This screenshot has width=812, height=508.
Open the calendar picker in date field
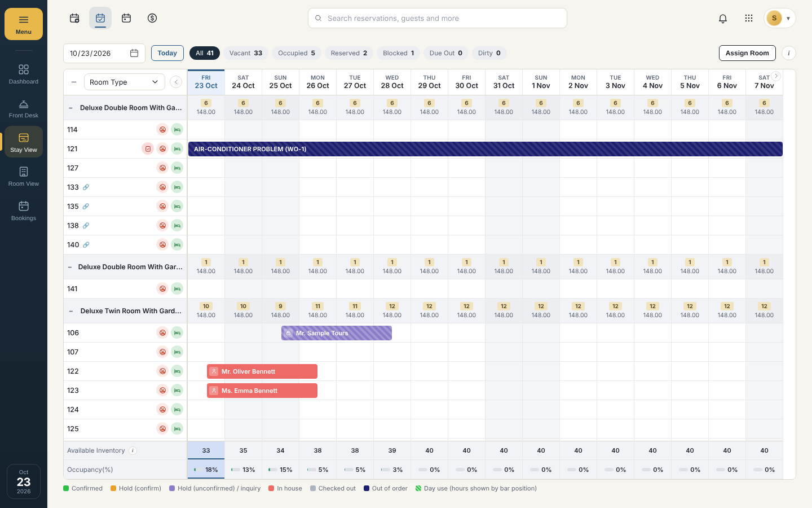coord(134,53)
